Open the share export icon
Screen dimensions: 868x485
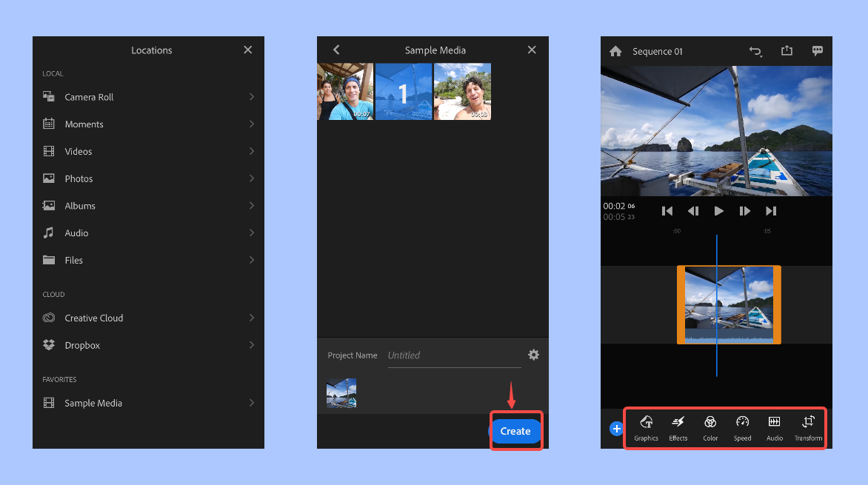click(x=787, y=50)
